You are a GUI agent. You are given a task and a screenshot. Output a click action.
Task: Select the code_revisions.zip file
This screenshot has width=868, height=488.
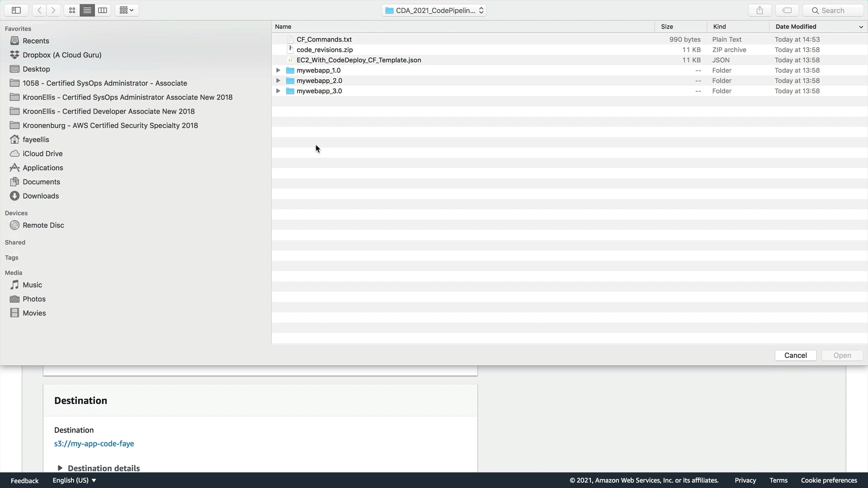coord(325,50)
